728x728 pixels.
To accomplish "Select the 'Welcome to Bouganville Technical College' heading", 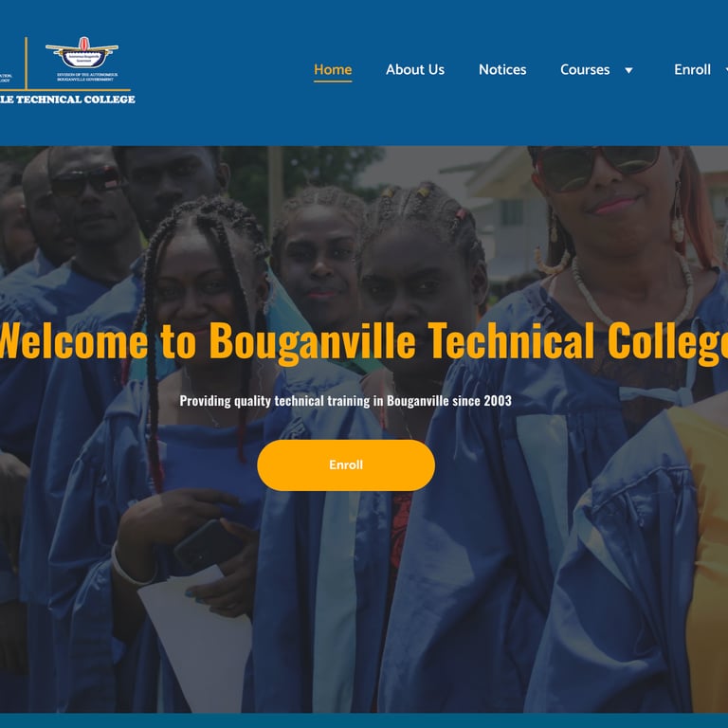I will pos(364,341).
